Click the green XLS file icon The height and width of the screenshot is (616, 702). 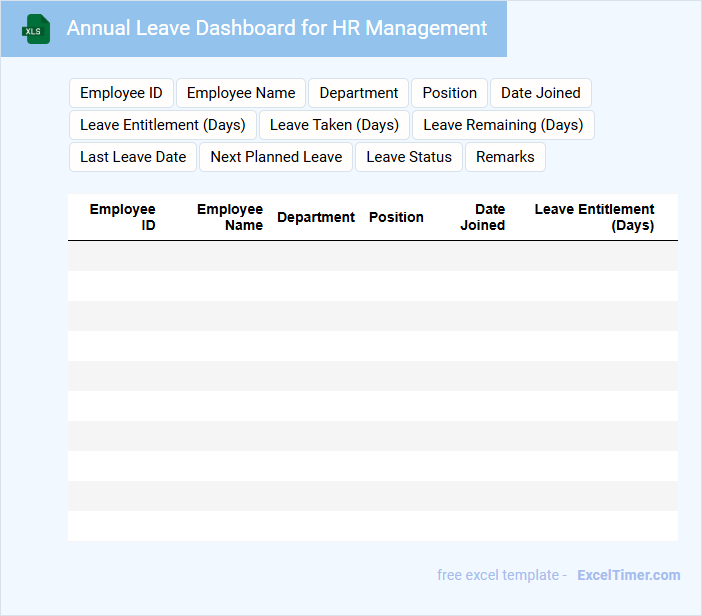36,30
